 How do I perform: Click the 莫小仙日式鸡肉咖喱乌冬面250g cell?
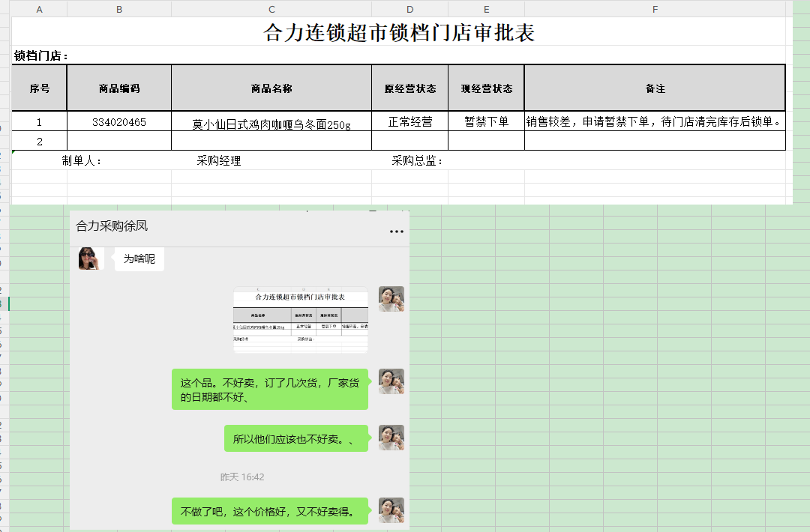click(271, 124)
